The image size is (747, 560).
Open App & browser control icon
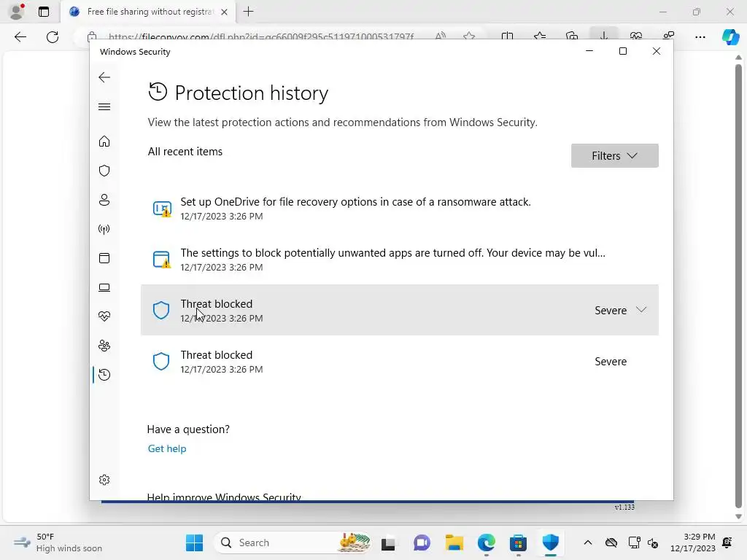(104, 258)
